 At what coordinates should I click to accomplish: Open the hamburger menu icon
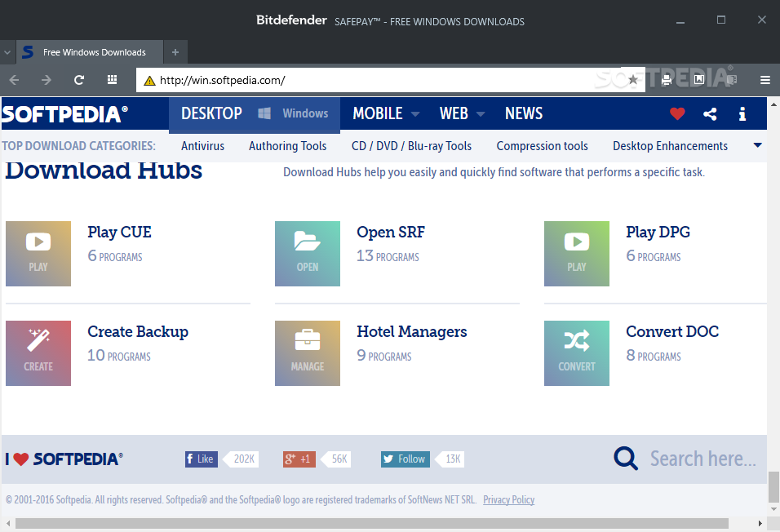[765, 80]
